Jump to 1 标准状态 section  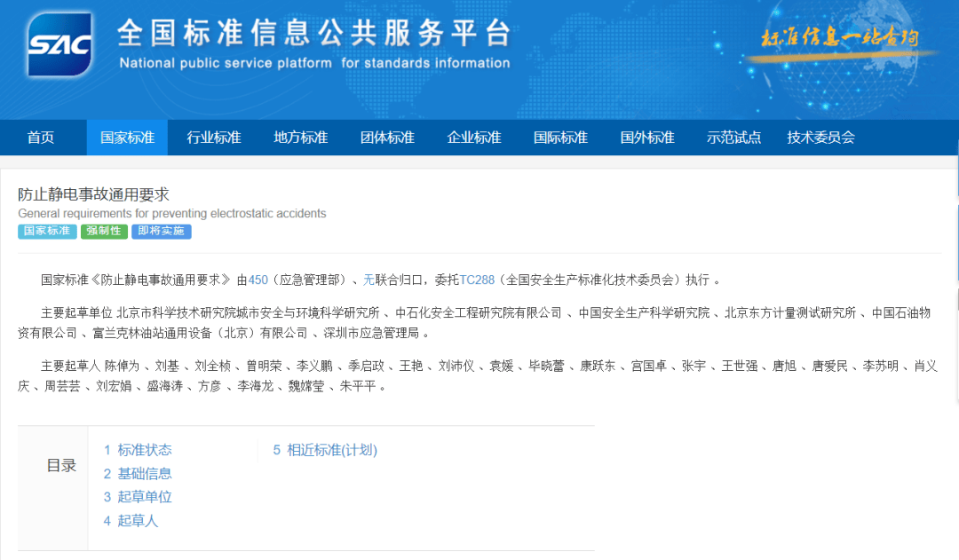click(x=138, y=450)
